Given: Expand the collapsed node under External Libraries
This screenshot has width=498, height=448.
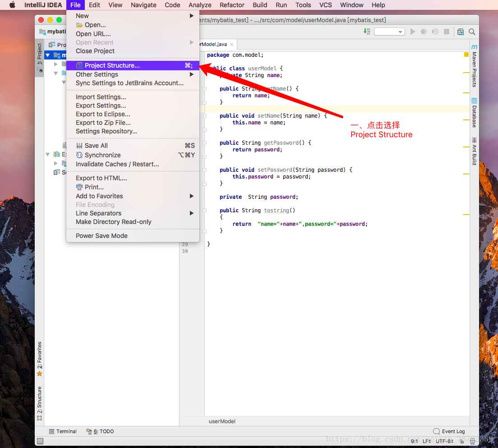Looking at the screenshot, I should [x=56, y=164].
